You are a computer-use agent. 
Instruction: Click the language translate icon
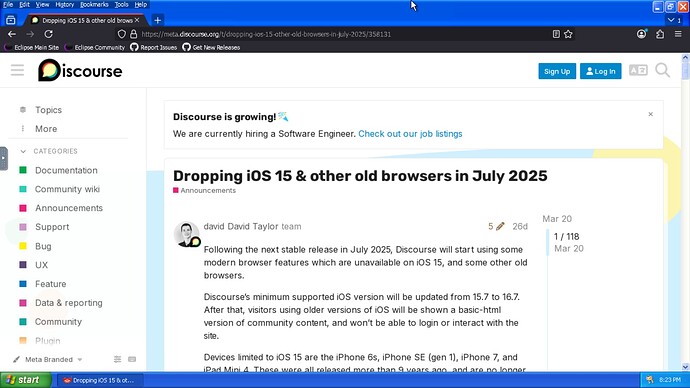click(638, 70)
